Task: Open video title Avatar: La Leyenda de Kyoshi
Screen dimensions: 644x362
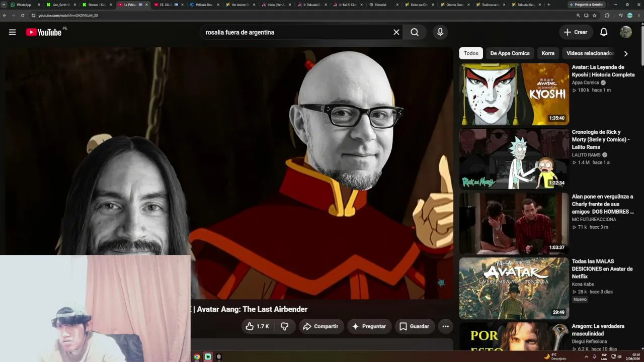Action: [x=603, y=71]
